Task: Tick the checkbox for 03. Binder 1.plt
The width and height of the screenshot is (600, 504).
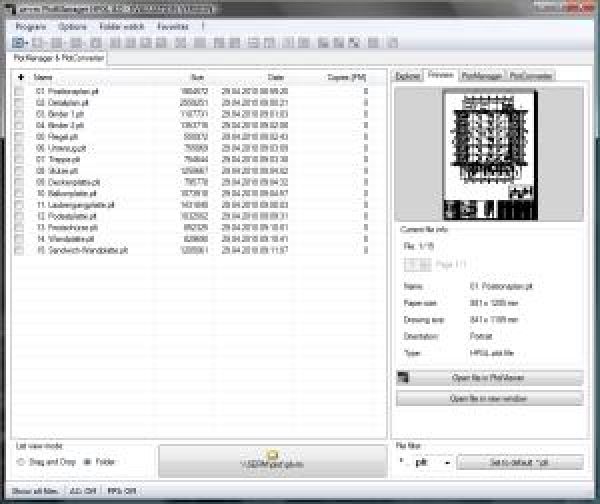Action: pos(19,114)
